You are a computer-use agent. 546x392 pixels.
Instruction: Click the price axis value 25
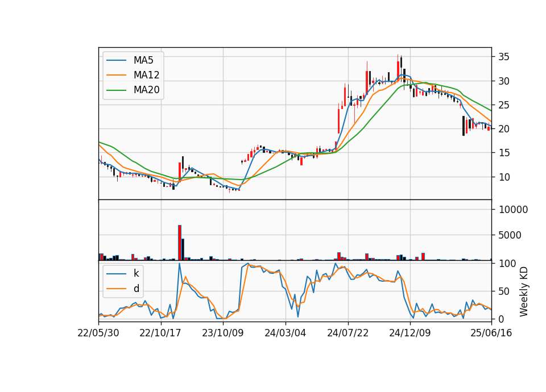pos(504,105)
